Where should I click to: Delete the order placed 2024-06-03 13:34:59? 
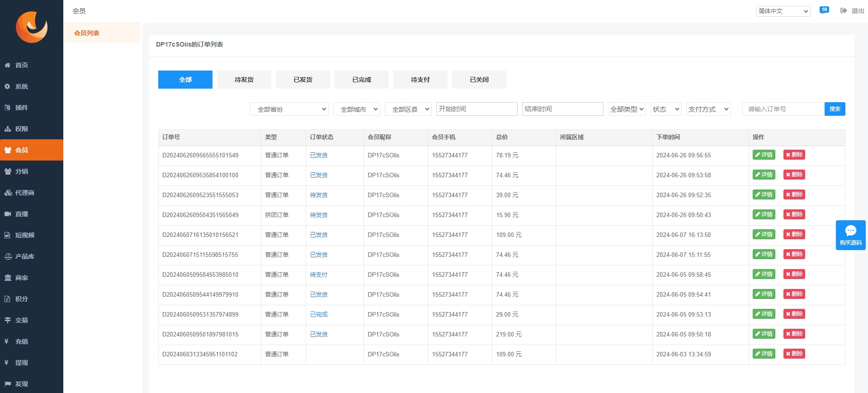tap(794, 354)
